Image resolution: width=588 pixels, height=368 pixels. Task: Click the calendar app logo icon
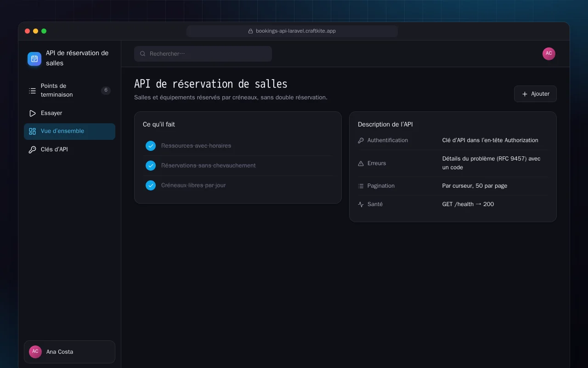(34, 58)
